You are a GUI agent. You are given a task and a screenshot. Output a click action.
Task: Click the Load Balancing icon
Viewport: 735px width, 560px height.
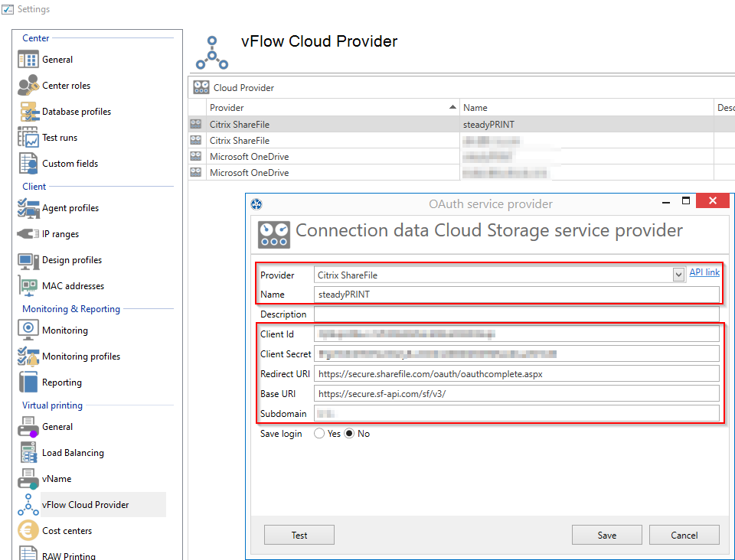tap(28, 453)
